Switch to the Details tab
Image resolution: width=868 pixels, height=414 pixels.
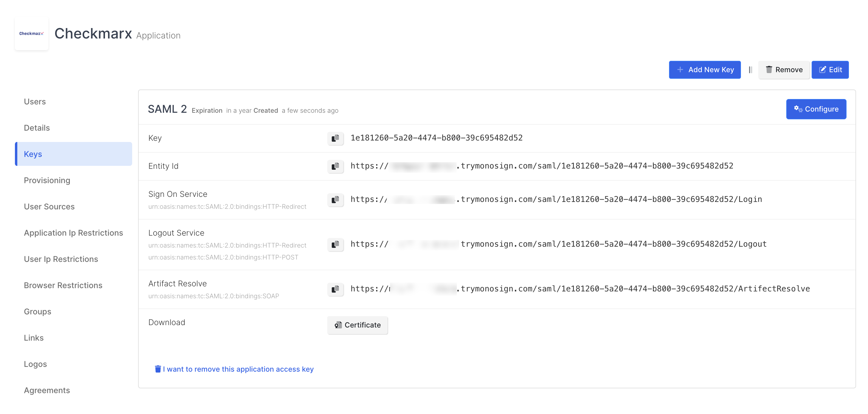37,128
